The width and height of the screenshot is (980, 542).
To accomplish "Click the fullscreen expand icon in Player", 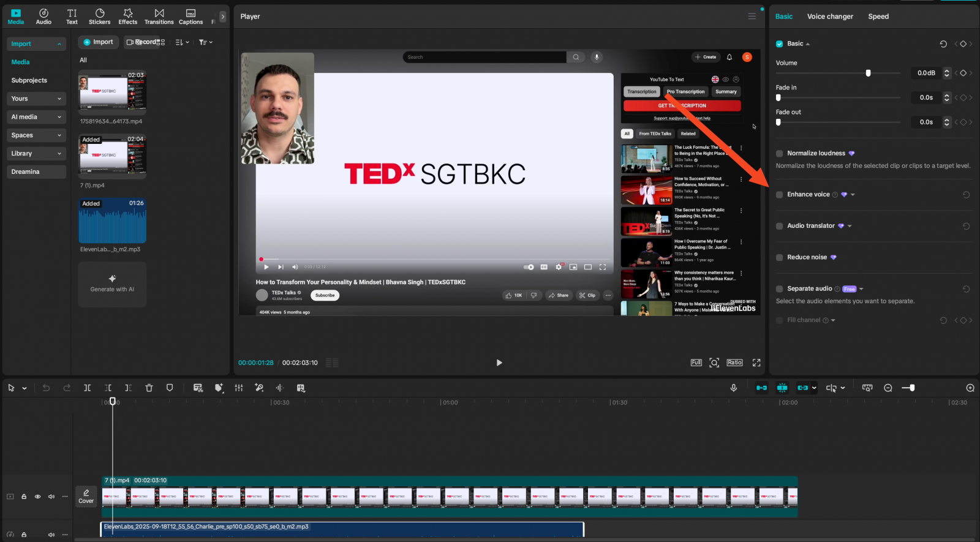I will pyautogui.click(x=756, y=363).
